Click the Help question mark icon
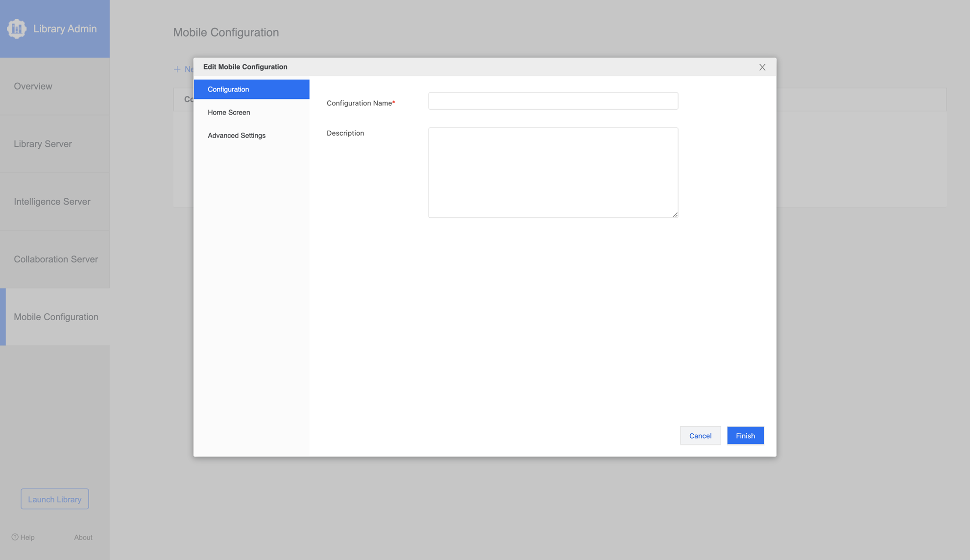This screenshot has width=970, height=560. (x=15, y=537)
